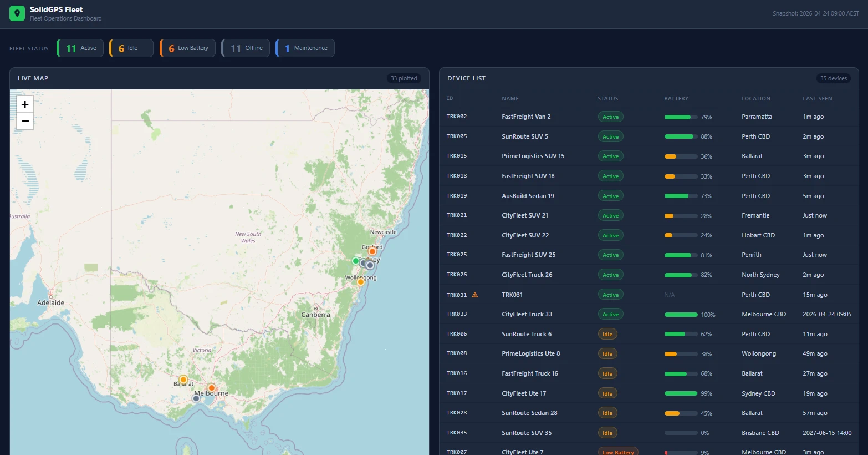Screen dimensions: 868x455
Task: Select 'PrimeLogistics Ute 8' device name
Action: coord(530,353)
